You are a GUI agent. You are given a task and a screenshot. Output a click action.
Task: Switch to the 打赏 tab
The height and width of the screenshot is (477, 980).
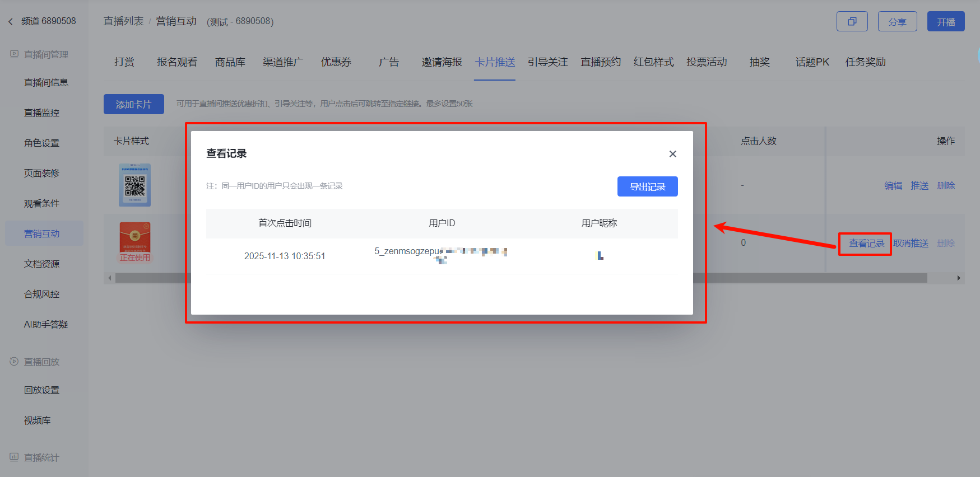[x=124, y=62]
